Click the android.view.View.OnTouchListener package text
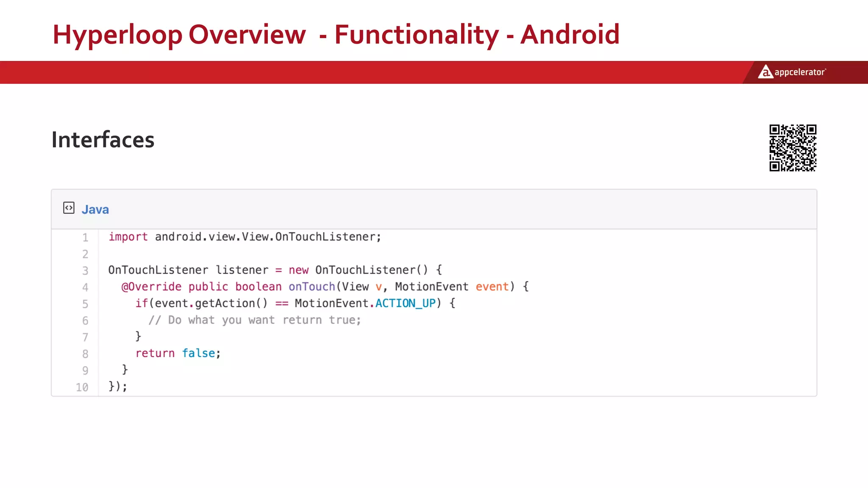The height and width of the screenshot is (488, 868). tap(268, 237)
